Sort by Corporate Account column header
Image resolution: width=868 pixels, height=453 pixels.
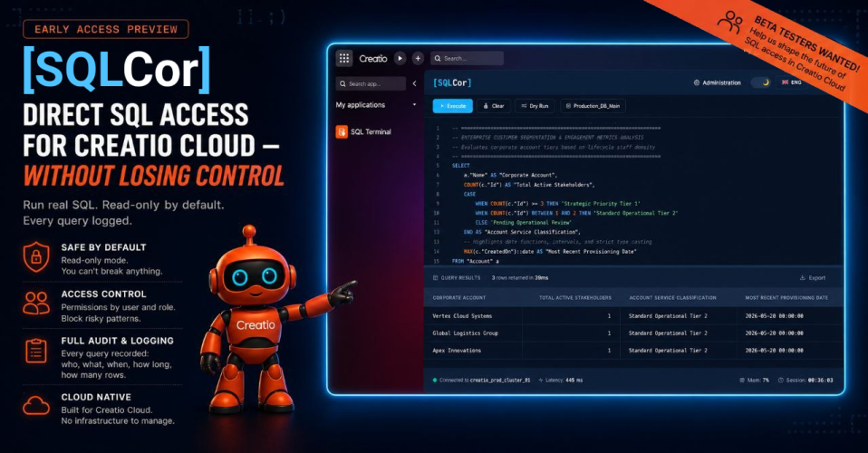(x=458, y=297)
